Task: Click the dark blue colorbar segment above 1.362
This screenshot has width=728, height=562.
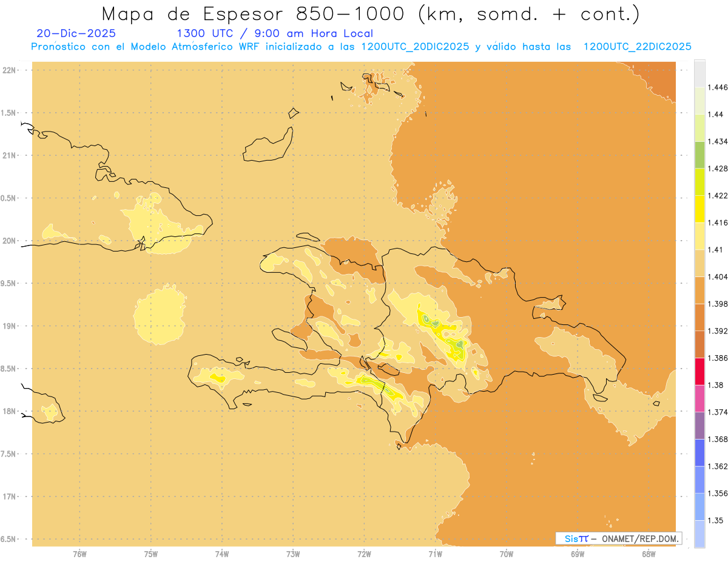Action: [699, 452]
